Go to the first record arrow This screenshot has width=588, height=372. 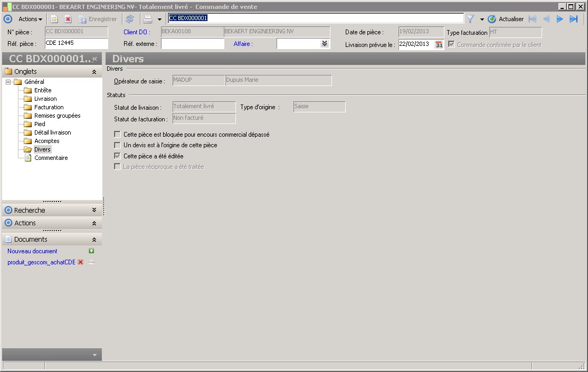pyautogui.click(x=533, y=19)
